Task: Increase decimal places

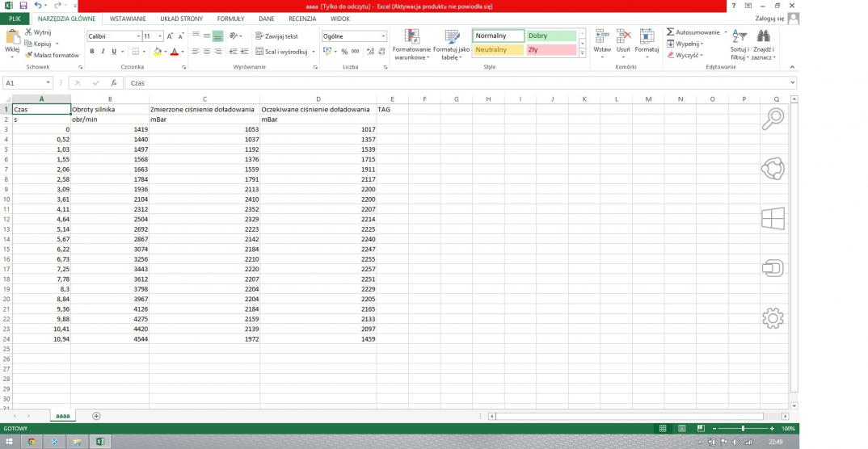Action: (370, 52)
